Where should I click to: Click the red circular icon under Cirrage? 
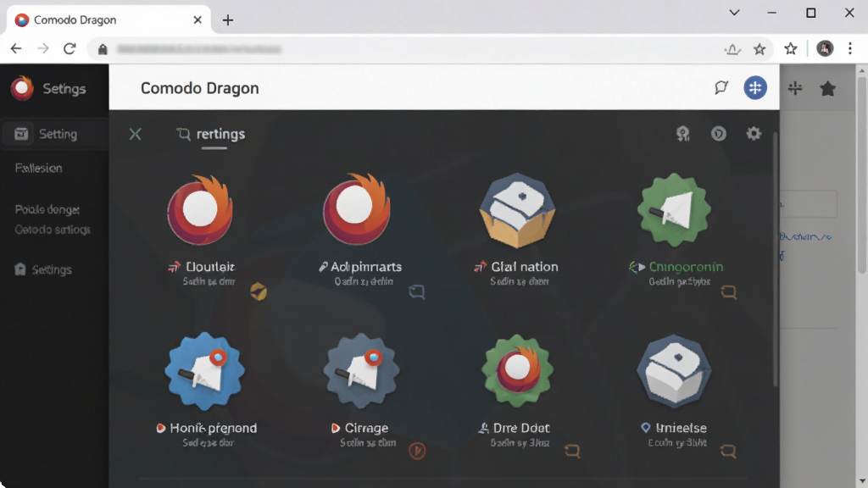click(x=417, y=451)
